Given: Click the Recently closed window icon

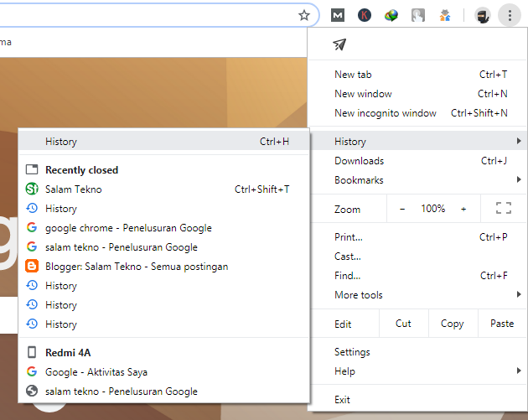Looking at the screenshot, I should tap(32, 169).
